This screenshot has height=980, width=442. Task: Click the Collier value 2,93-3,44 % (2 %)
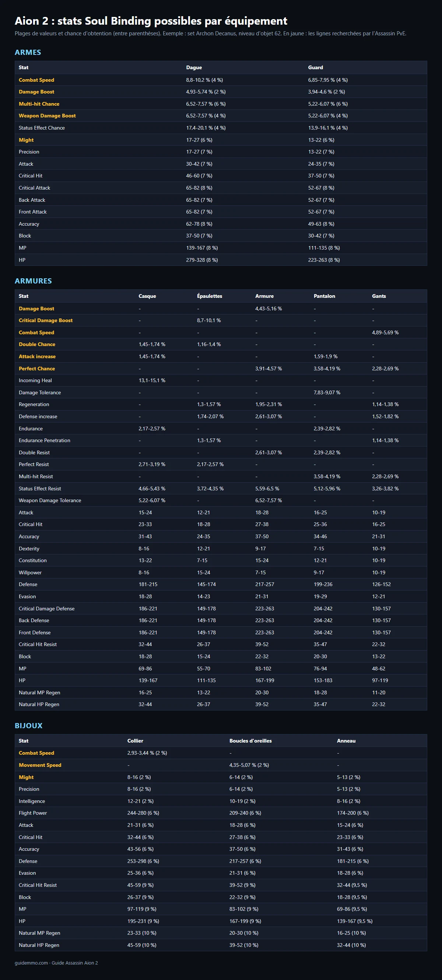pyautogui.click(x=147, y=753)
